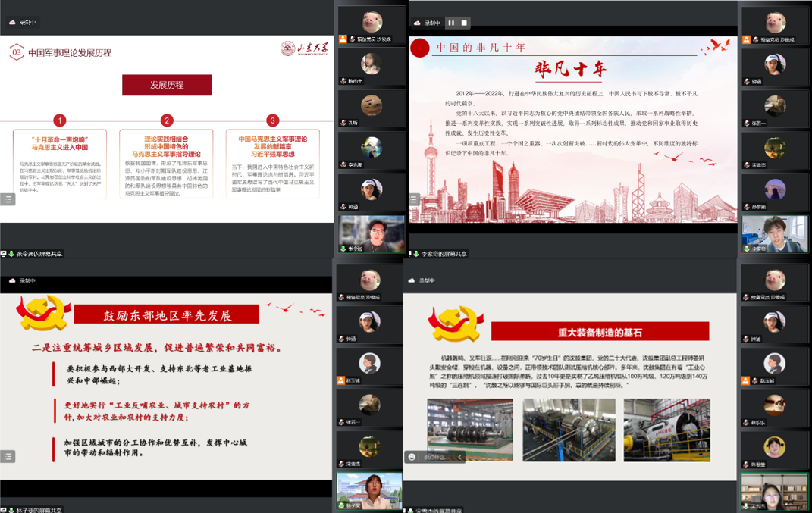Click the list icon on 非凡十年 slide
812x513 pixels.
[414, 199]
